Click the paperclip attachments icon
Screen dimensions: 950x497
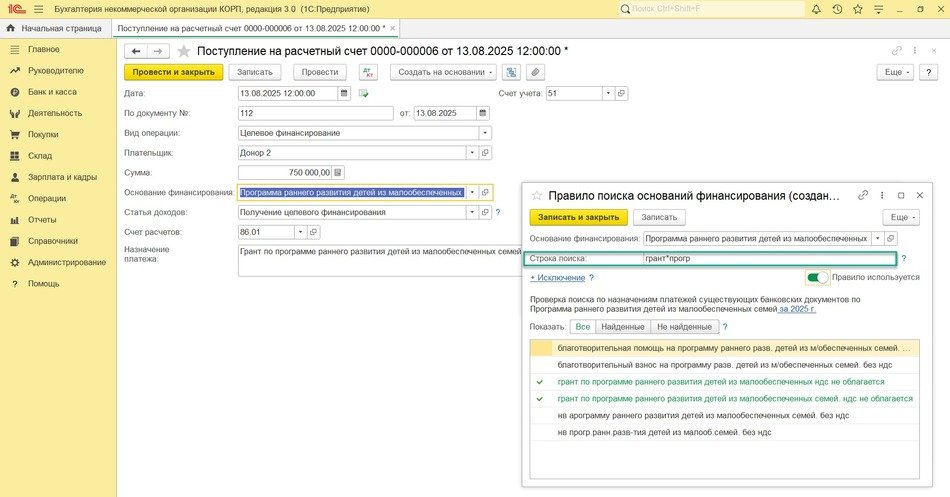point(536,72)
